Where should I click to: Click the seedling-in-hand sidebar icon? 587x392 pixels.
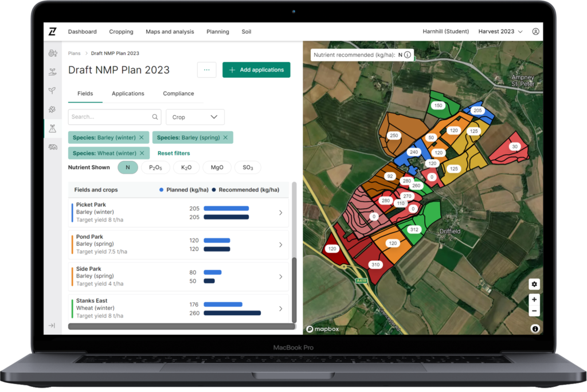53,72
